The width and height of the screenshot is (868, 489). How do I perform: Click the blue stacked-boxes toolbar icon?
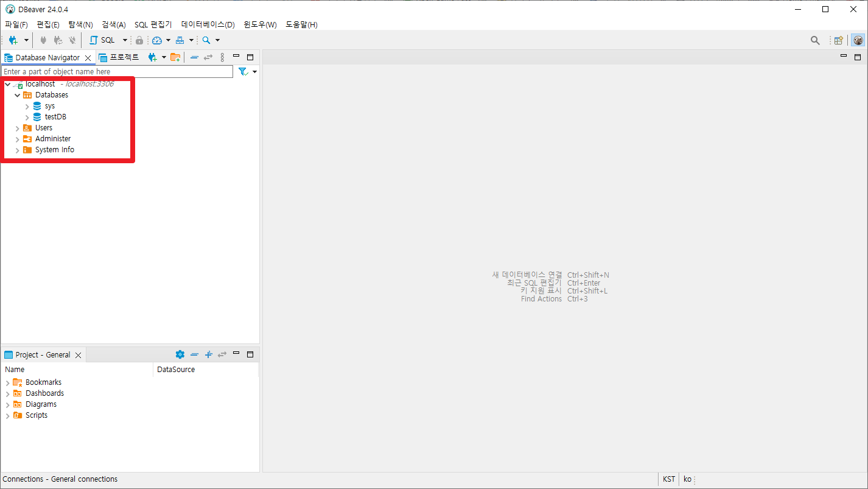click(180, 40)
